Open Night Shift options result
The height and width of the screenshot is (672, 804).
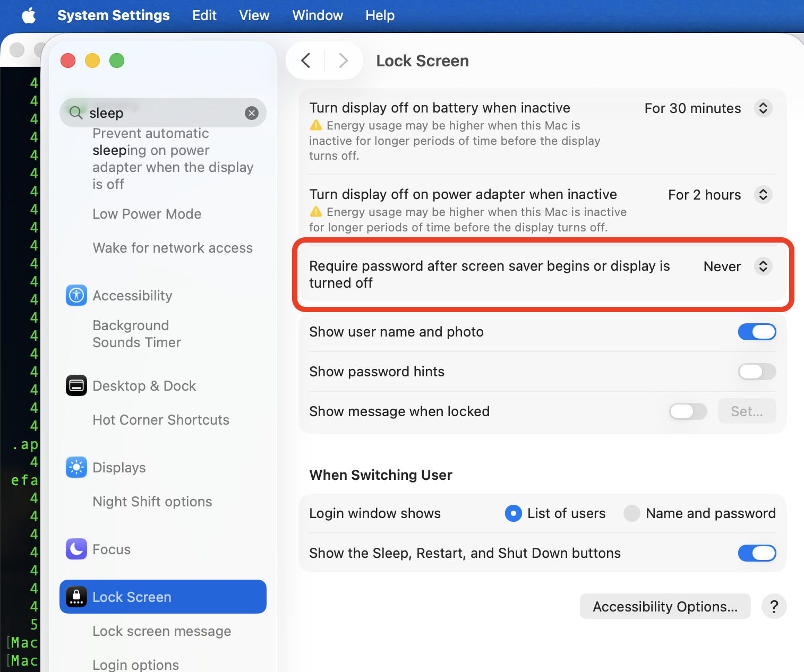(x=152, y=502)
